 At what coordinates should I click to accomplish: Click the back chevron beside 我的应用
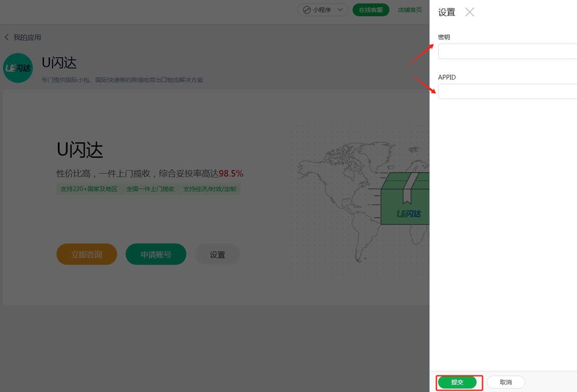[x=6, y=37]
